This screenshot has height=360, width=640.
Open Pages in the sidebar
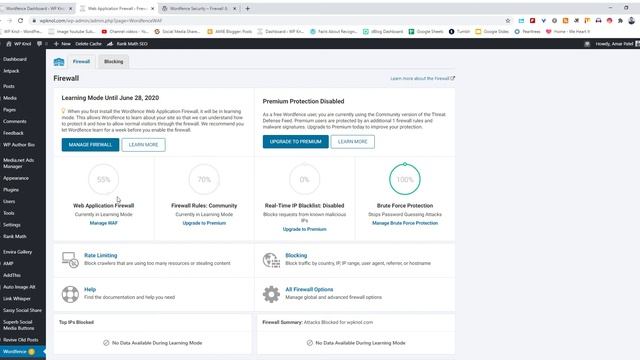click(x=9, y=110)
